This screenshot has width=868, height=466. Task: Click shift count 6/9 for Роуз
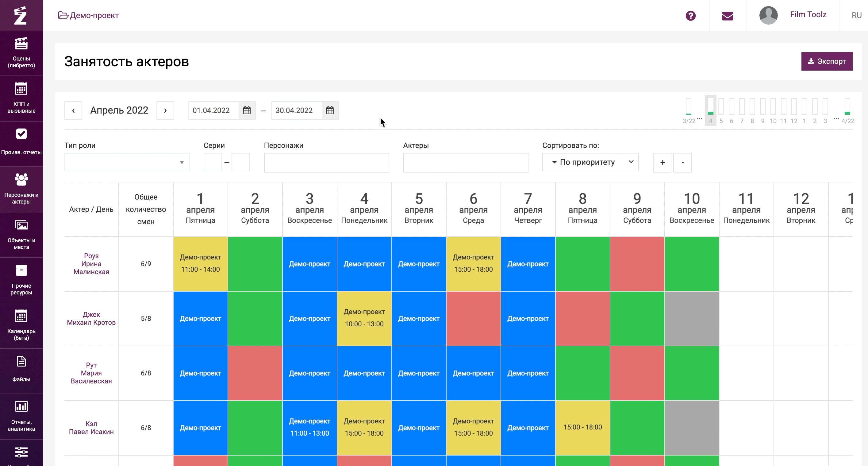pos(146,264)
